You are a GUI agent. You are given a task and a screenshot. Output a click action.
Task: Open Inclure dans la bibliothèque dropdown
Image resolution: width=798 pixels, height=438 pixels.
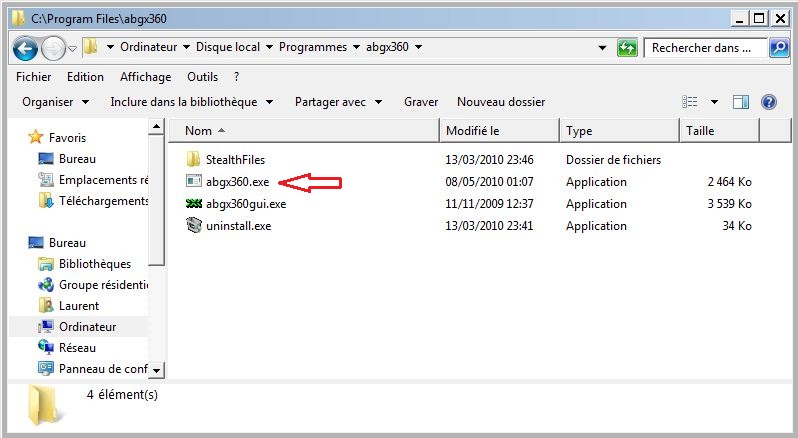coord(192,102)
